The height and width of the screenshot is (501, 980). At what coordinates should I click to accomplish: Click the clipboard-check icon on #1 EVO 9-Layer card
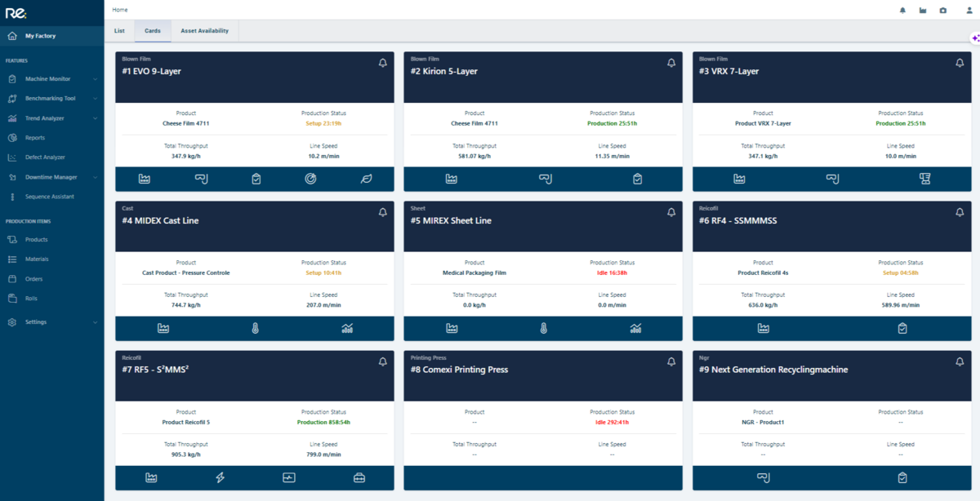point(256,179)
